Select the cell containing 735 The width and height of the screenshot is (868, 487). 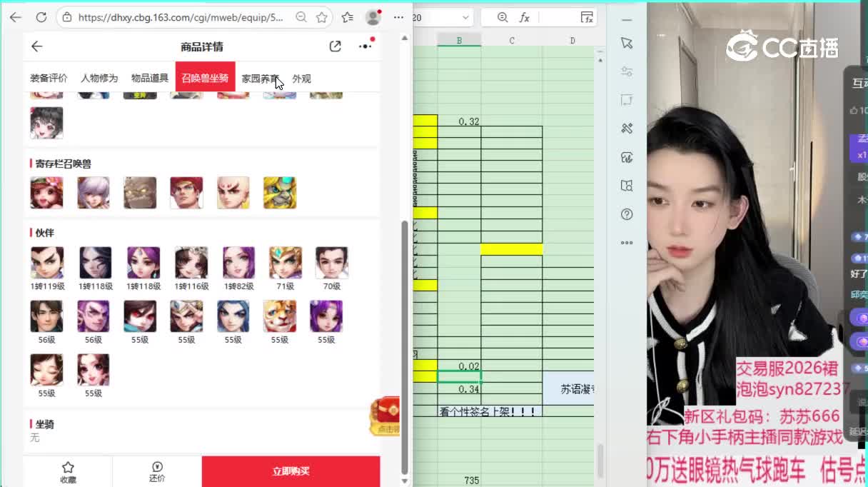(459, 481)
